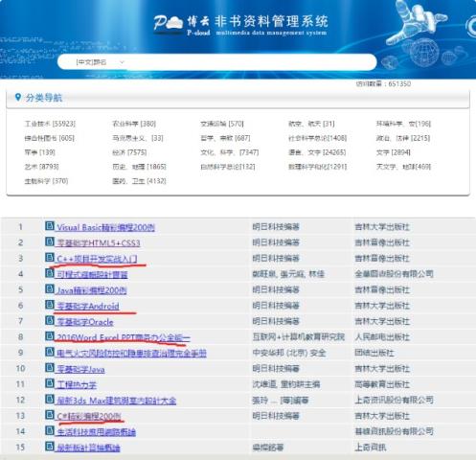Click the book icon beside 3ds Max title
Image resolution: width=476 pixels, height=460 pixels.
point(50,399)
